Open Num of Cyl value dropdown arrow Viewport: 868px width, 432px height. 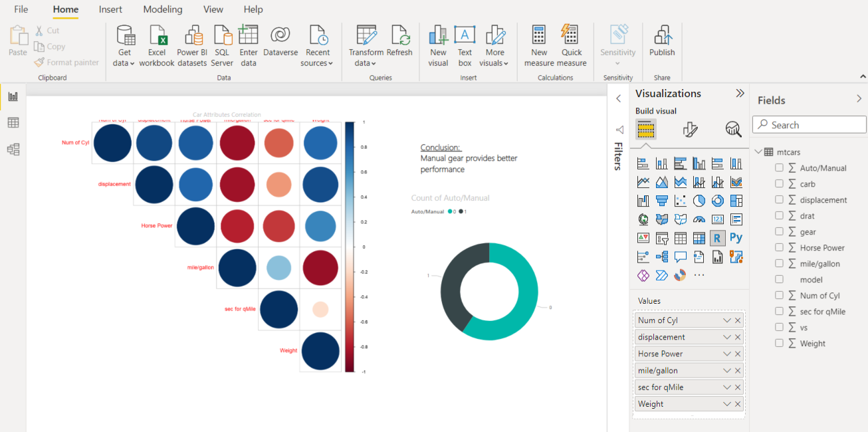[x=727, y=320]
